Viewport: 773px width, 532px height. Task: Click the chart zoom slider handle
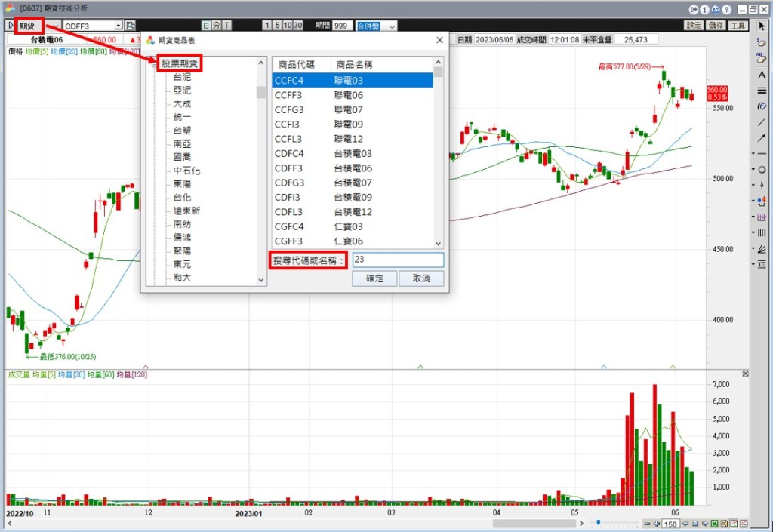[598, 523]
